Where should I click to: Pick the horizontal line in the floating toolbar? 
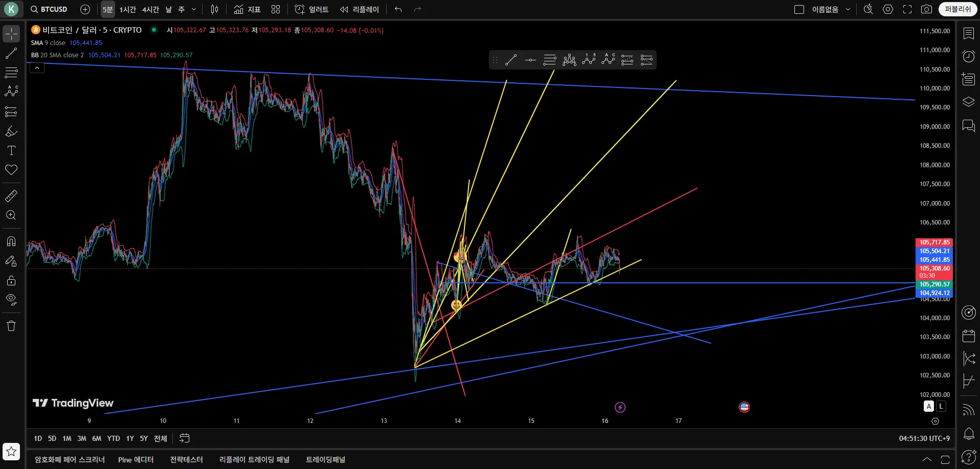[530, 60]
